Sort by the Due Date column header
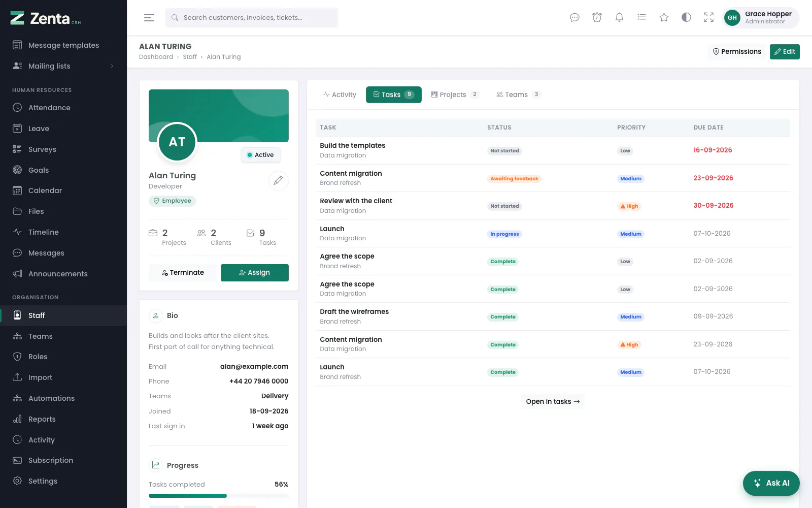Screen dimensions: 812x508 coord(708,128)
